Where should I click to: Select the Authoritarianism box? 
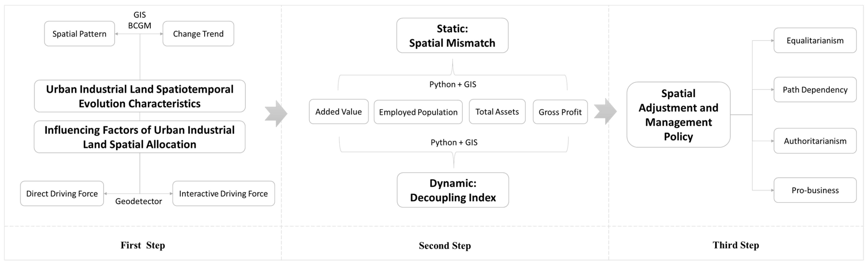tap(815, 141)
